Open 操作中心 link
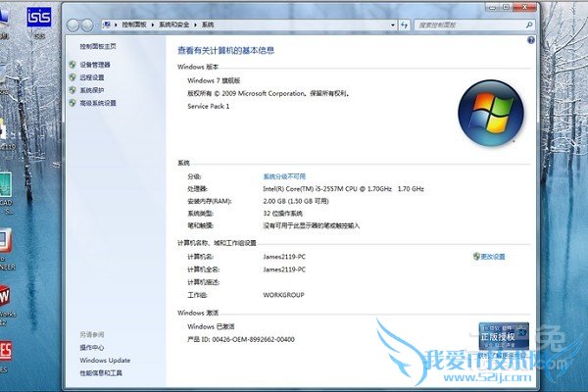 point(92,348)
